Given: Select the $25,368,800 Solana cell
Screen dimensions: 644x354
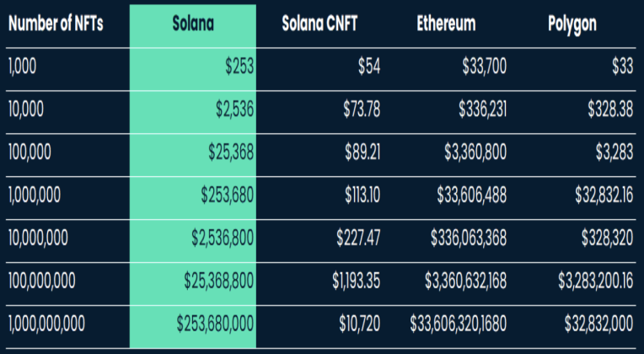Looking at the screenshot, I should [219, 281].
